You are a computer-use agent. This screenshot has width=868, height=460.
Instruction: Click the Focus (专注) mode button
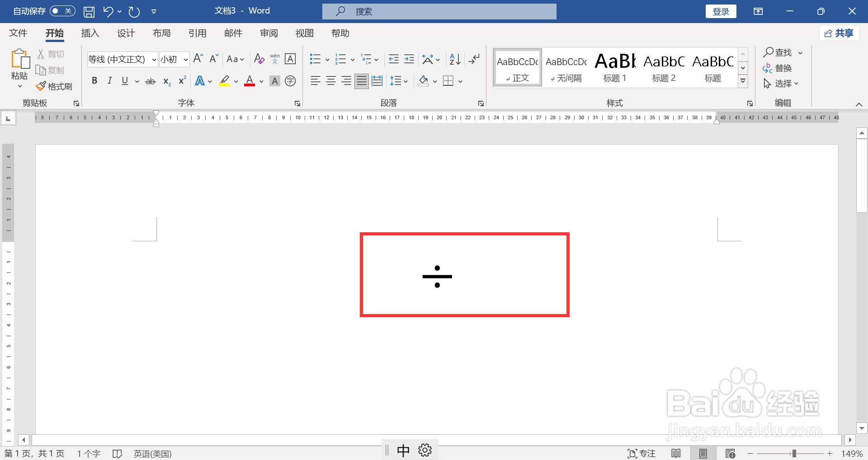642,453
